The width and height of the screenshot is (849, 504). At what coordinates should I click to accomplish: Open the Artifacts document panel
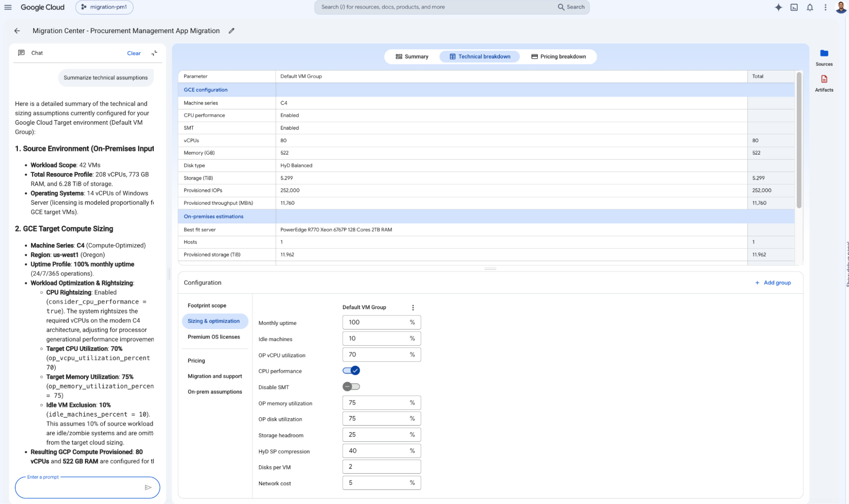coord(824,83)
